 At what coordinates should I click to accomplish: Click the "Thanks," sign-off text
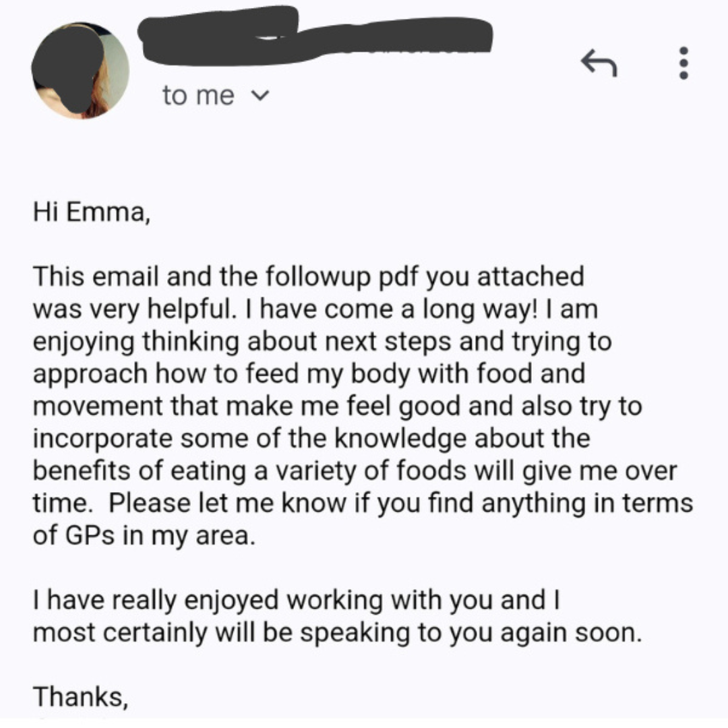[x=80, y=696]
